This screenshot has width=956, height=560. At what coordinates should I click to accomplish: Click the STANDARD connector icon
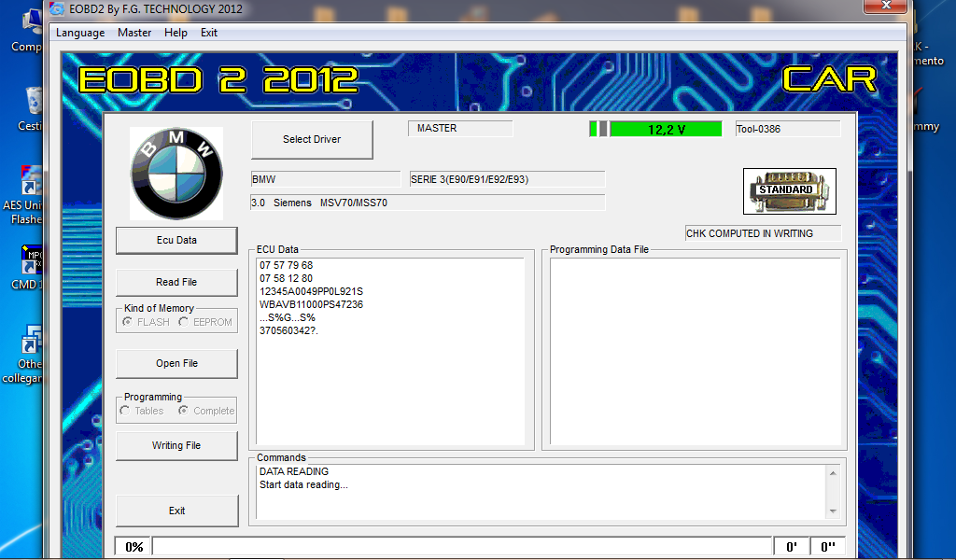pyautogui.click(x=790, y=191)
